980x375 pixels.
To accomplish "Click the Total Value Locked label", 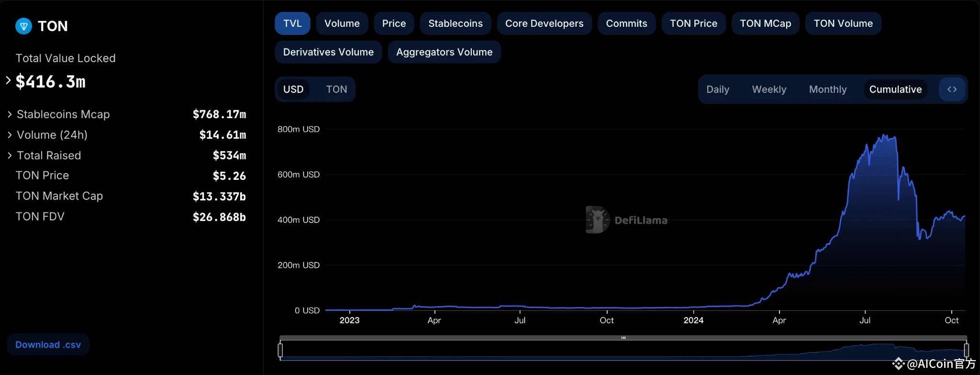I will coord(66,58).
